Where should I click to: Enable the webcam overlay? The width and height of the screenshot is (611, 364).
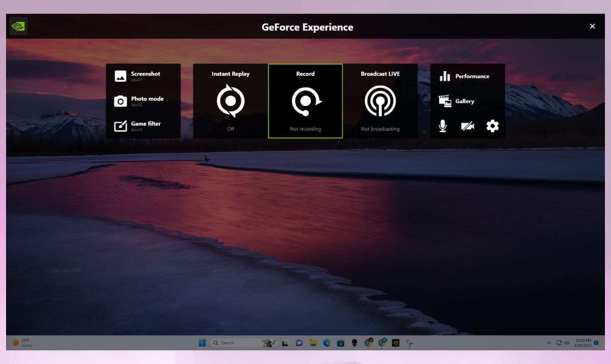[x=467, y=125]
